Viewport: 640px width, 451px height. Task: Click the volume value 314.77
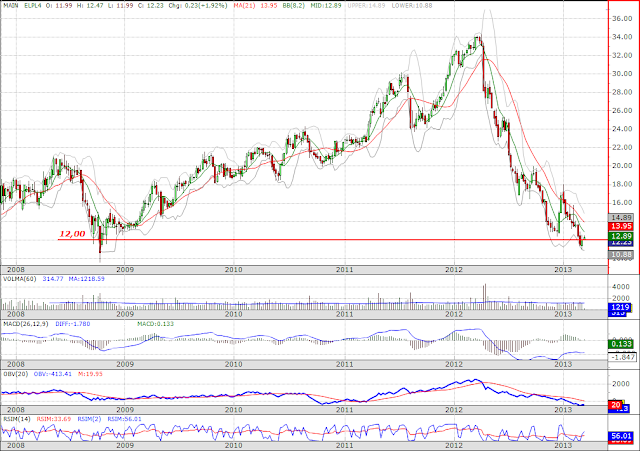pyautogui.click(x=53, y=279)
